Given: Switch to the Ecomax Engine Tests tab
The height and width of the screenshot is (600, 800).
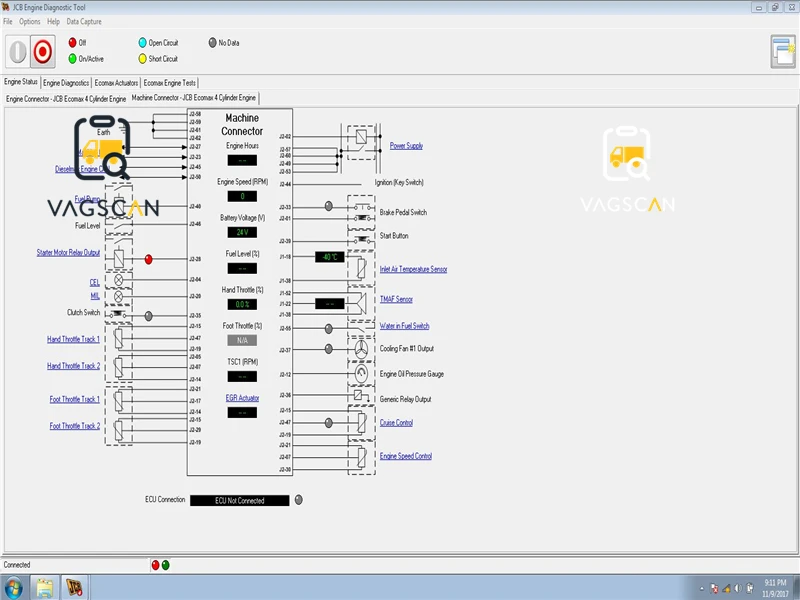Looking at the screenshot, I should click(169, 83).
